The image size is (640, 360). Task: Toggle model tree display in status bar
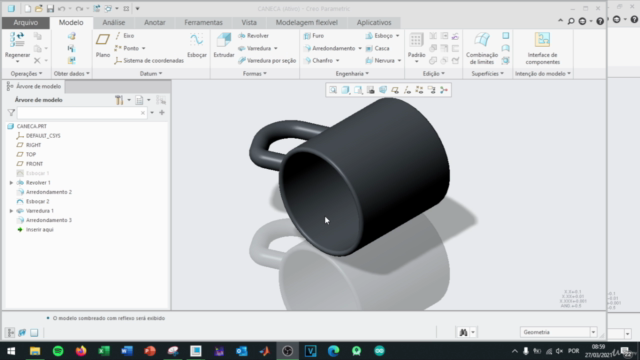coord(10,333)
